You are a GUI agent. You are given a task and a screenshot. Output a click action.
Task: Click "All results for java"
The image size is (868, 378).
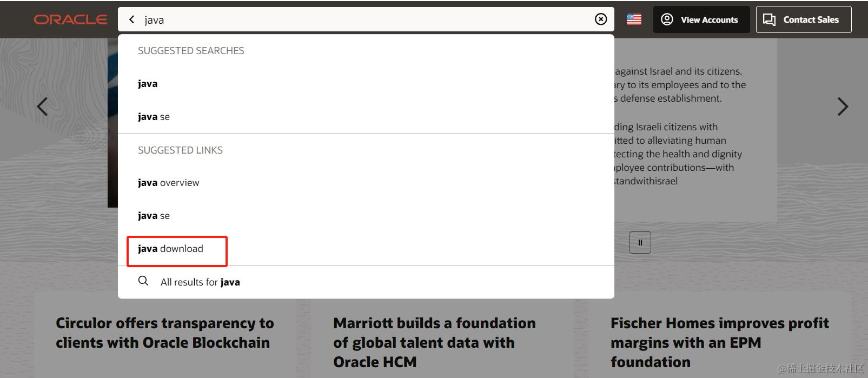[200, 282]
